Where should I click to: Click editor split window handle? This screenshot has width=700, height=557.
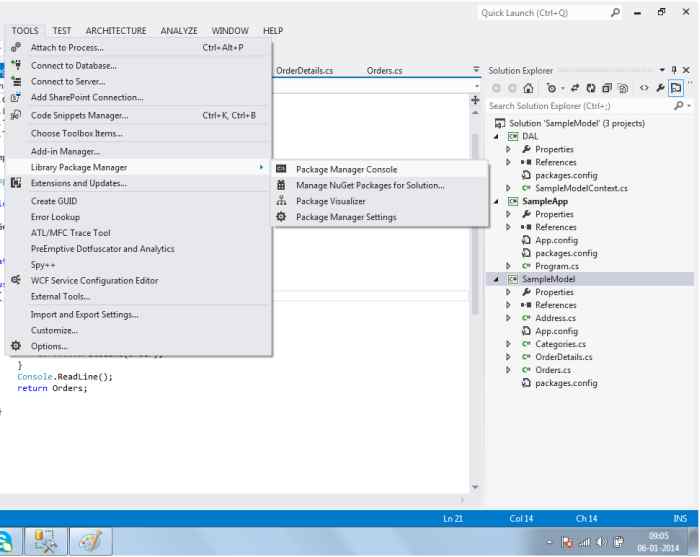[x=475, y=100]
